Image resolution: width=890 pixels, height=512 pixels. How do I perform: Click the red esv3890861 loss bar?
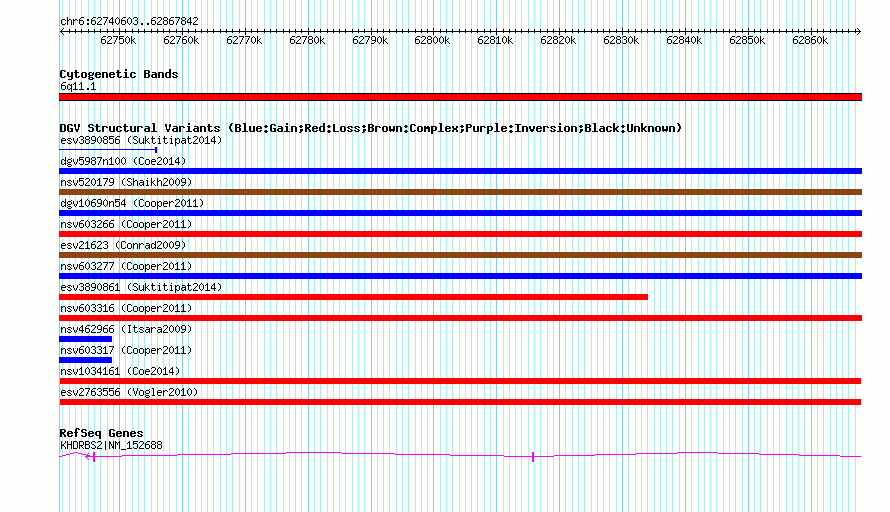click(x=353, y=297)
